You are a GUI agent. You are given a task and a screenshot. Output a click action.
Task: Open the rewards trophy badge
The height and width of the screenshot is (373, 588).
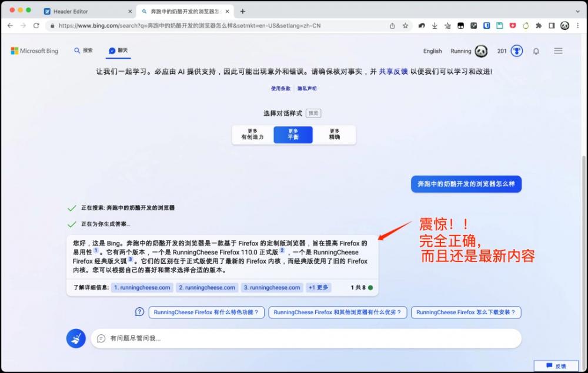517,51
